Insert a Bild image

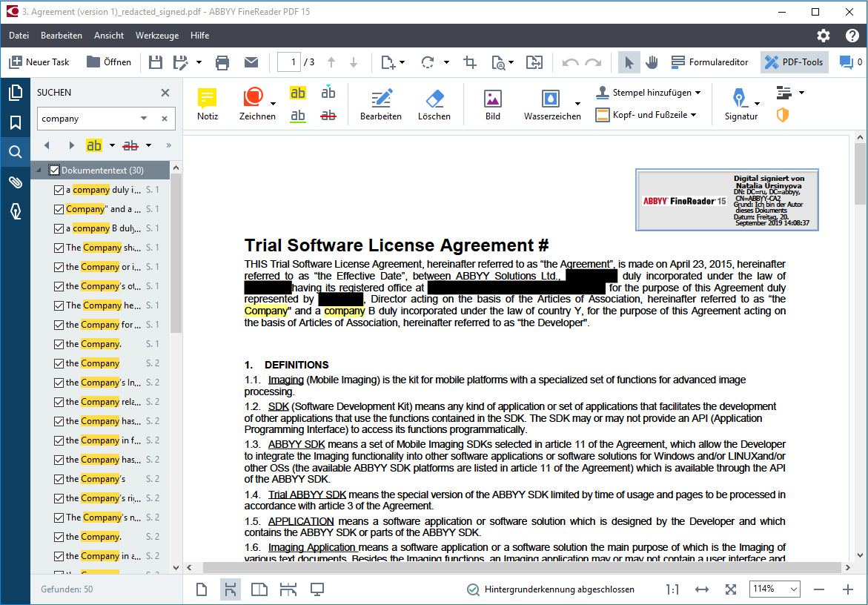pos(493,104)
